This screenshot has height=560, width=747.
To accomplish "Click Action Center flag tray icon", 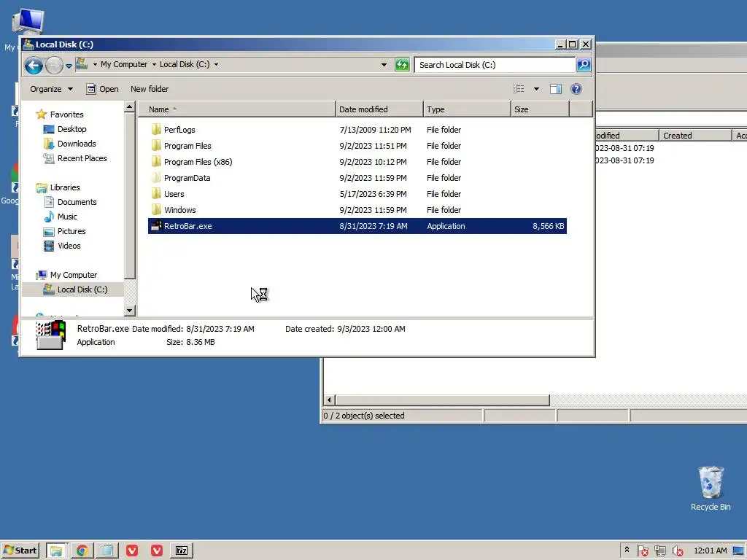I will (x=642, y=551).
